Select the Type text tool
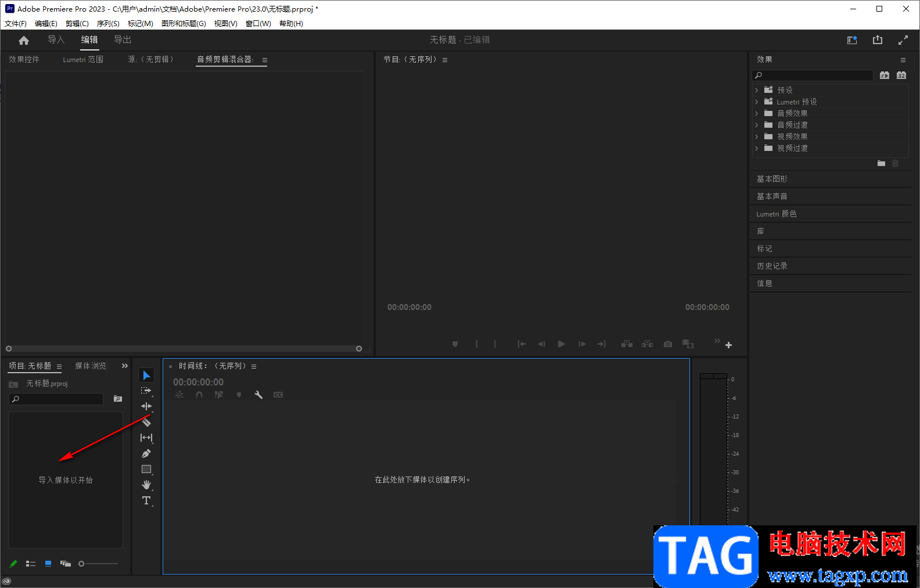This screenshot has width=920, height=588. 146,500
